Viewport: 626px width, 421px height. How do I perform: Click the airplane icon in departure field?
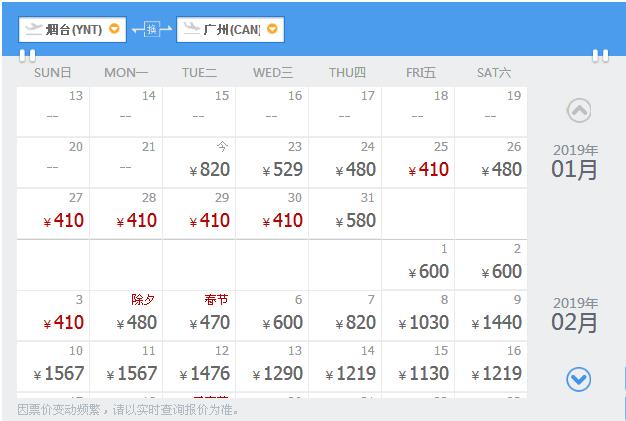pyautogui.click(x=33, y=29)
